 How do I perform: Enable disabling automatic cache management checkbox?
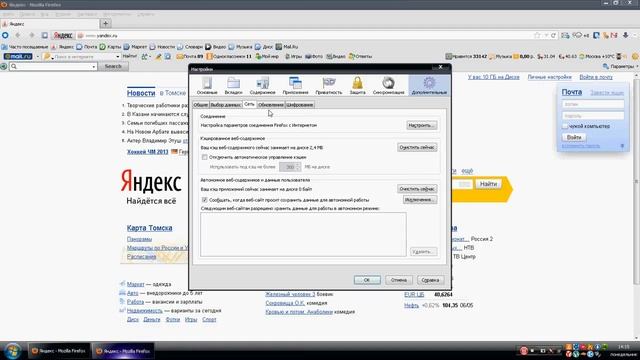pos(204,157)
